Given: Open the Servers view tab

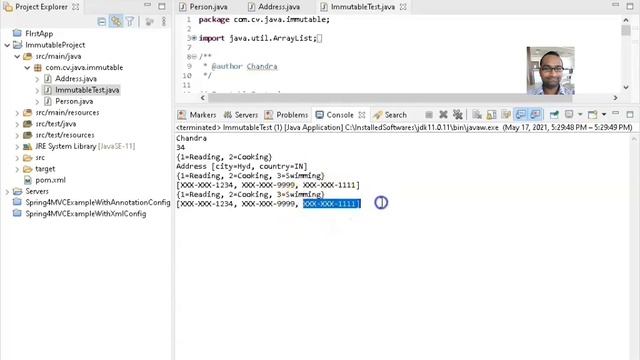Looking at the screenshot, I should point(241,115).
